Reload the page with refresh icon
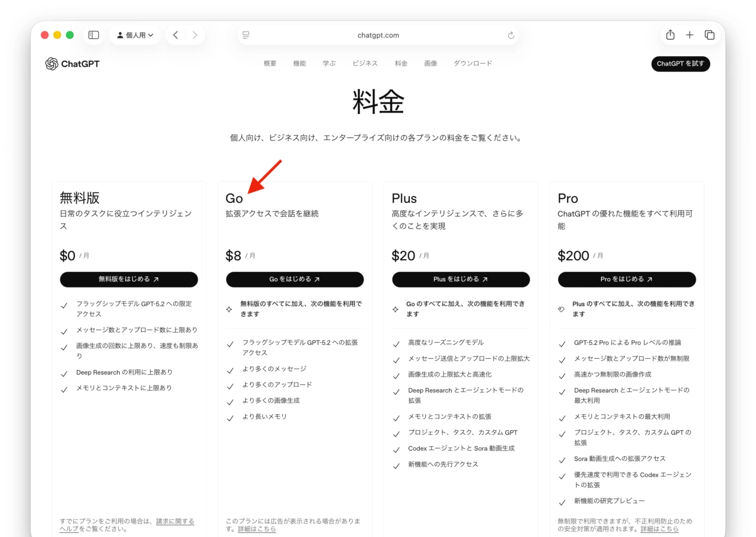 click(x=511, y=35)
